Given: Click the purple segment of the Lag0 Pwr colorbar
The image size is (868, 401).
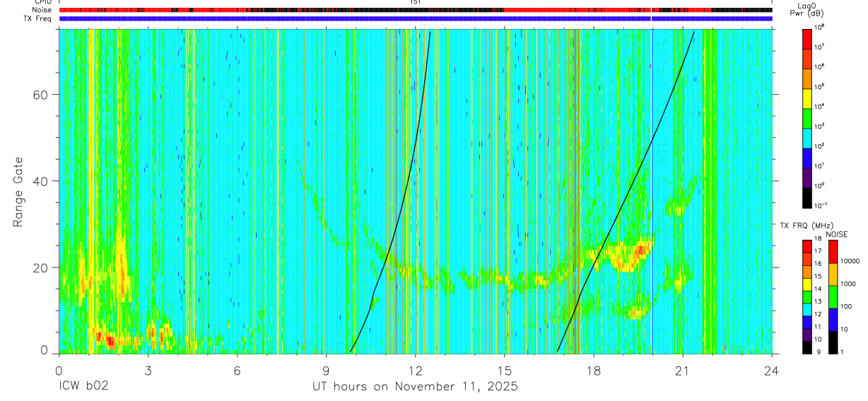Looking at the screenshot, I should tap(807, 177).
